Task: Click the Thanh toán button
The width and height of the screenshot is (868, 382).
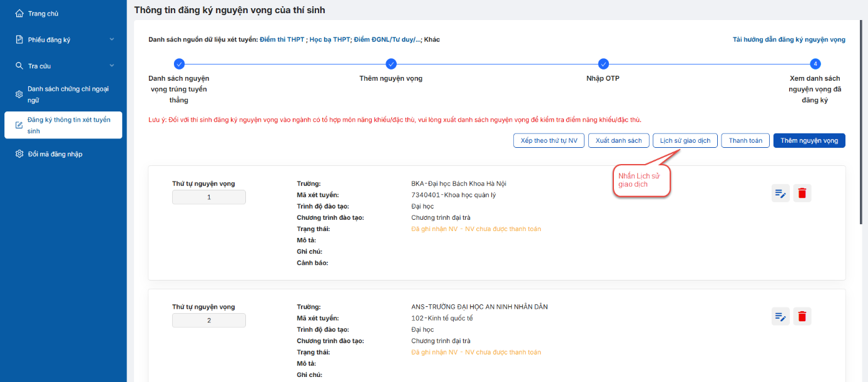Action: [x=745, y=140]
